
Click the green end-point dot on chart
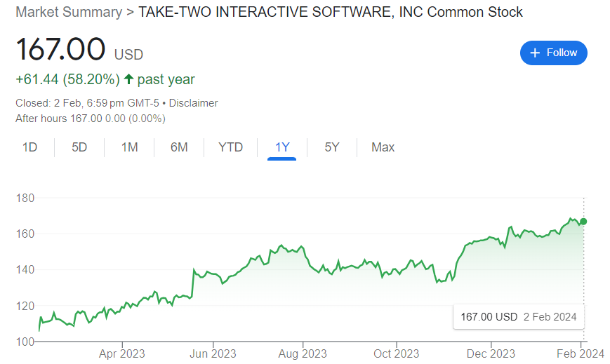(583, 222)
